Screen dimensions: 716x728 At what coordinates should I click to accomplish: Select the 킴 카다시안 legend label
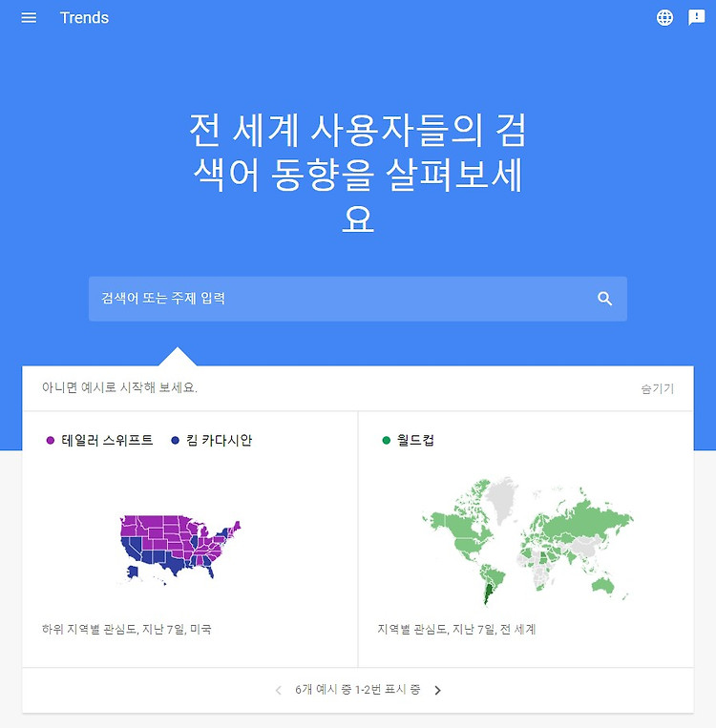(x=220, y=440)
